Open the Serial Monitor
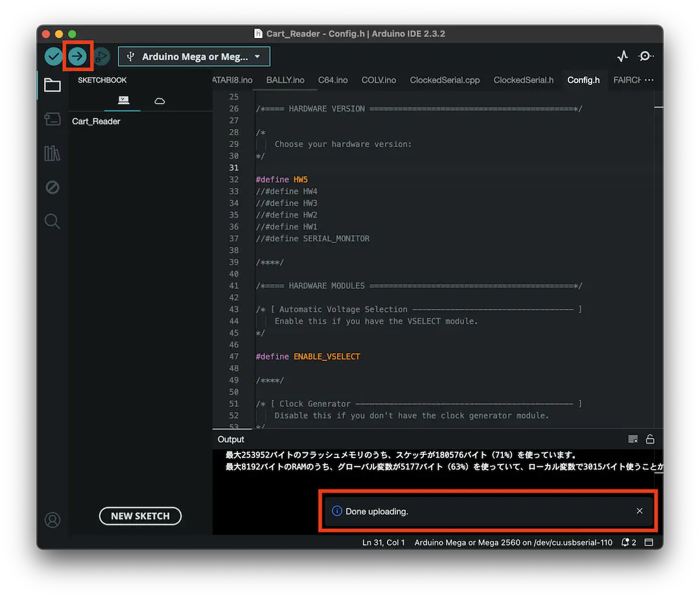Viewport: 700px width, 598px height. point(646,56)
